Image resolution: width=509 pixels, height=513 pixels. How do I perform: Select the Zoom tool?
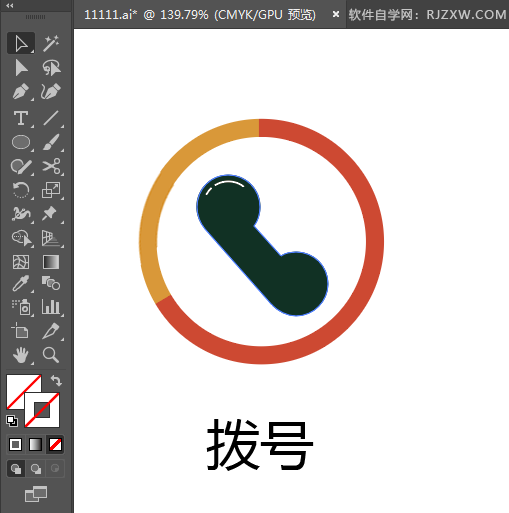point(51,355)
